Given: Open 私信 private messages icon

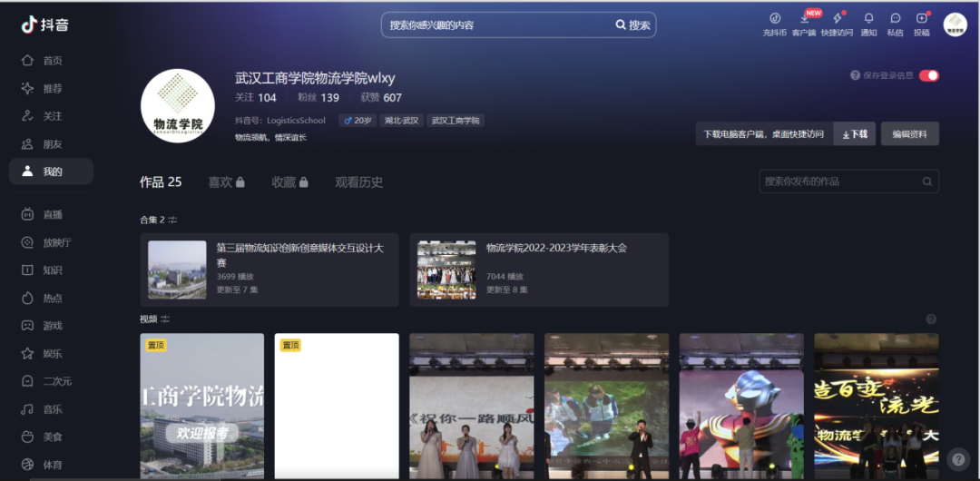Looking at the screenshot, I should [x=895, y=19].
